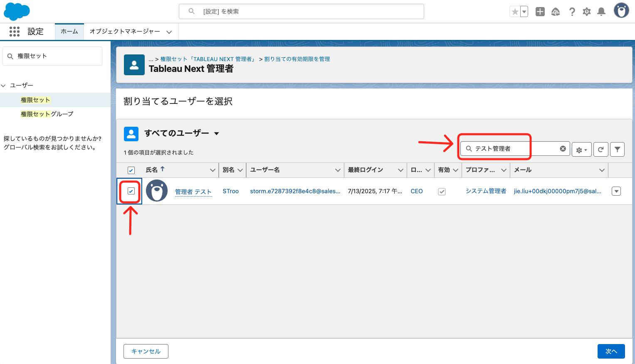Open the setup gear icon in header
This screenshot has height=364, width=635.
click(587, 12)
